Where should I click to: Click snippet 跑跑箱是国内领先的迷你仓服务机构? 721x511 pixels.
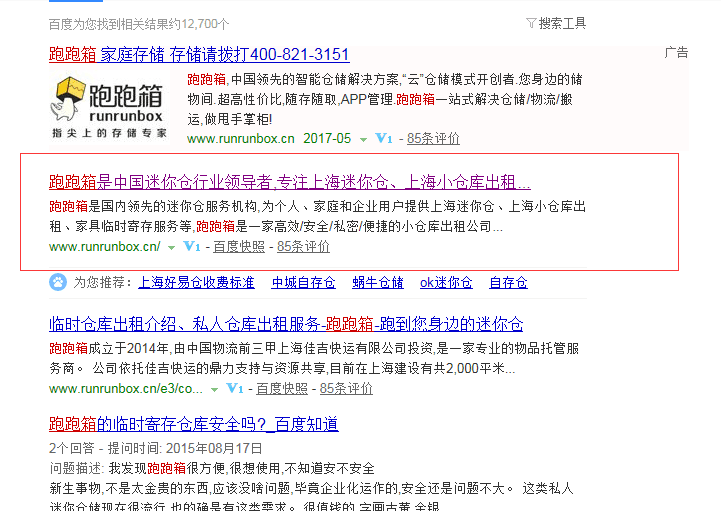point(317,216)
